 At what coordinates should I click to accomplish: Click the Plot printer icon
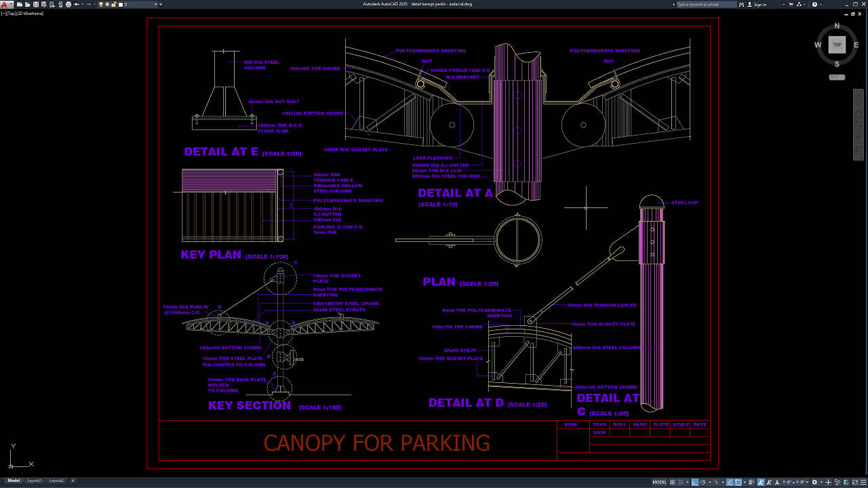point(68,4)
